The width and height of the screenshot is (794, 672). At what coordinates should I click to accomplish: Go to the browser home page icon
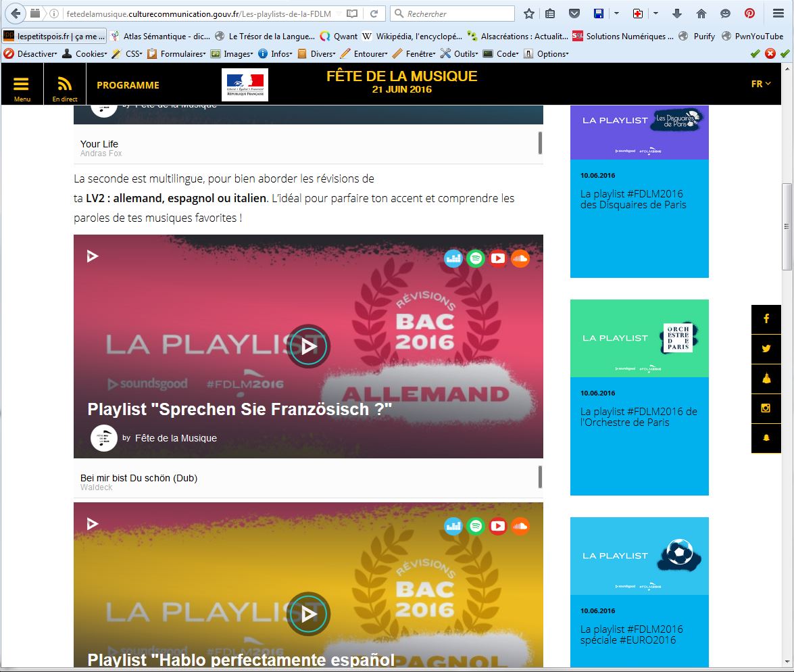pyautogui.click(x=701, y=14)
